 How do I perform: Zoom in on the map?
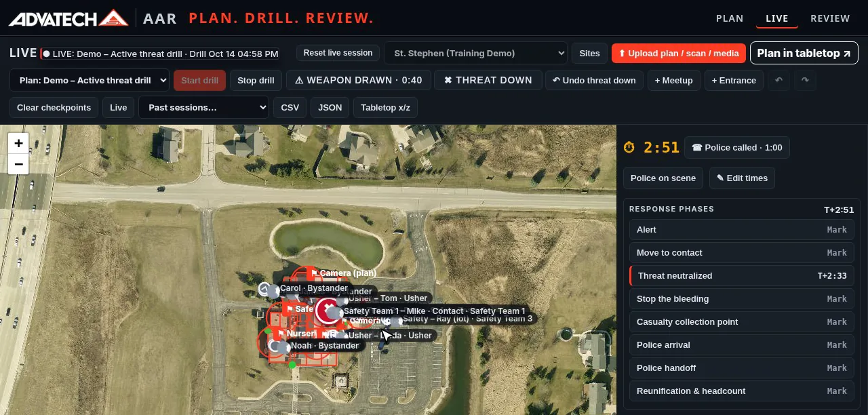18,143
